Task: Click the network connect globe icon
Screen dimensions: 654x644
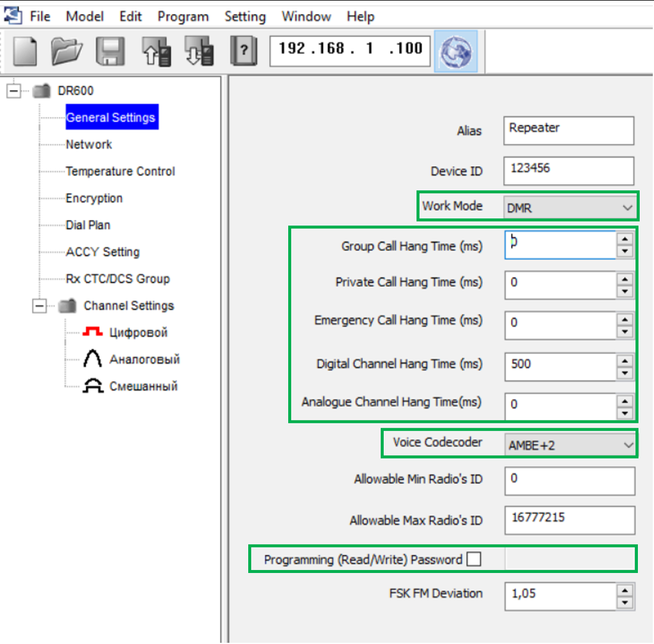Action: point(455,51)
